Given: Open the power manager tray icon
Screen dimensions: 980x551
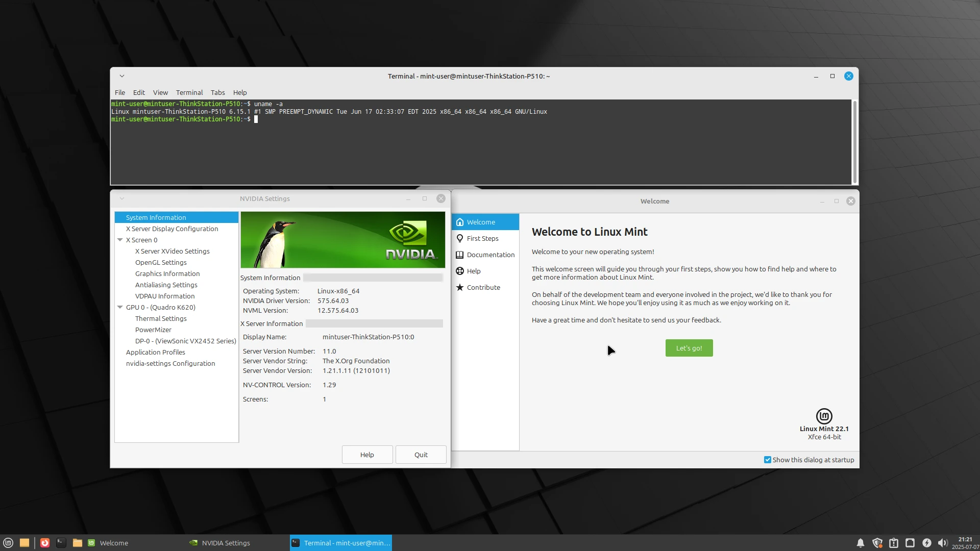Looking at the screenshot, I should click(x=926, y=543).
